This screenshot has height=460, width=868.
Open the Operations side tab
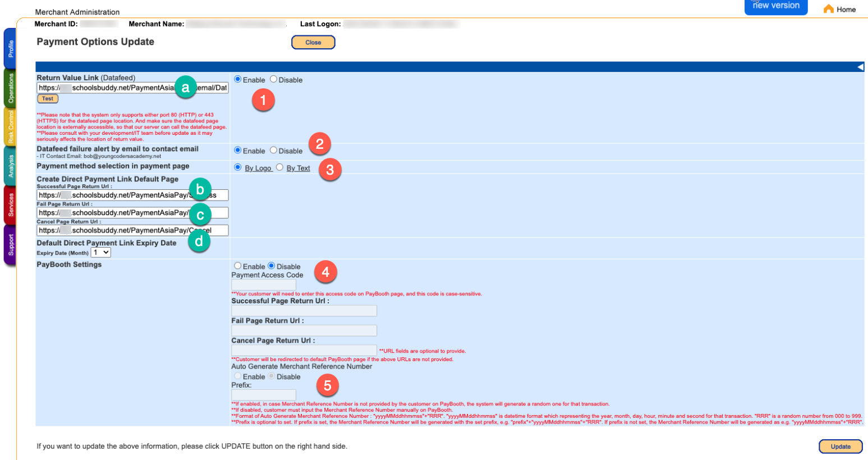point(11,88)
